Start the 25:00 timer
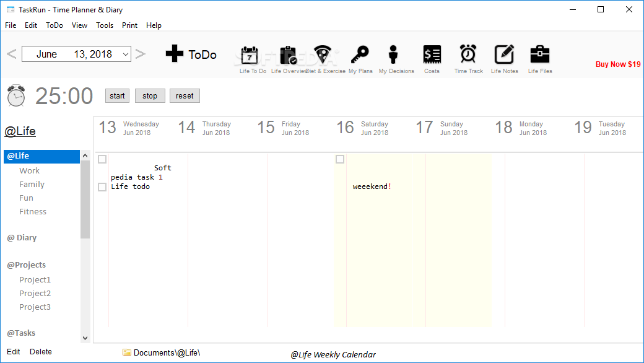Viewport: 644px width, 363px height. 117,95
